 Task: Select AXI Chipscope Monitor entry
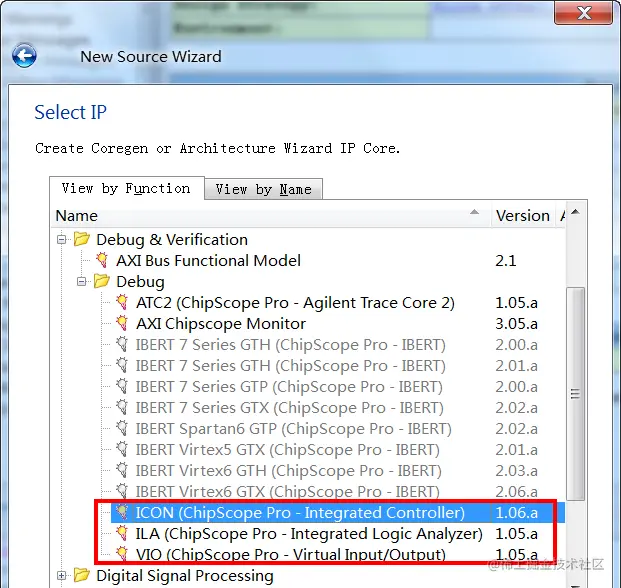pyautogui.click(x=221, y=323)
